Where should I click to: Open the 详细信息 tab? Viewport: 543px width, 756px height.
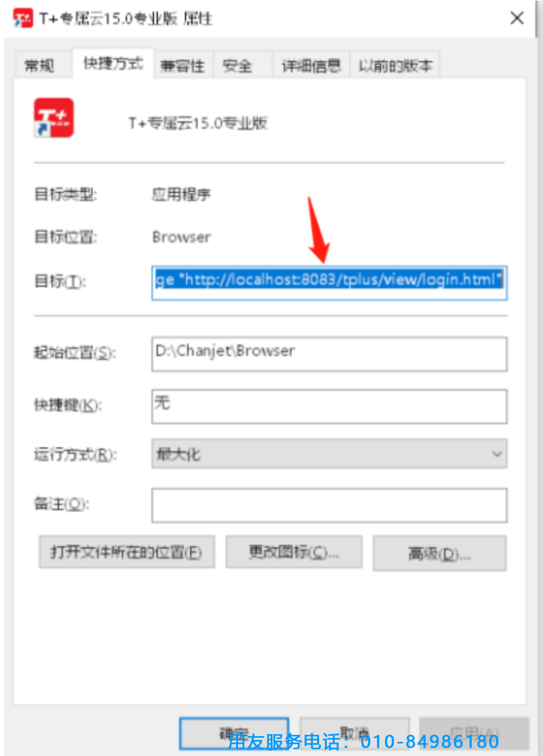click(x=311, y=65)
